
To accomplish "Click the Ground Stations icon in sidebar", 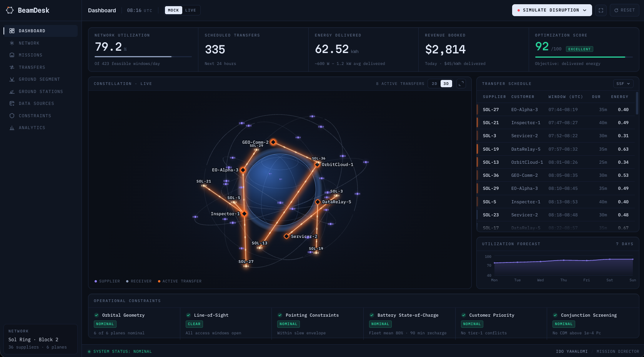I will coord(12,91).
